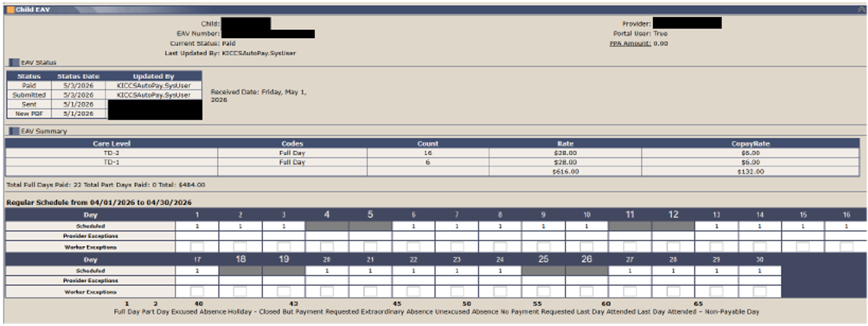Click the New PBF status row

coord(104,114)
